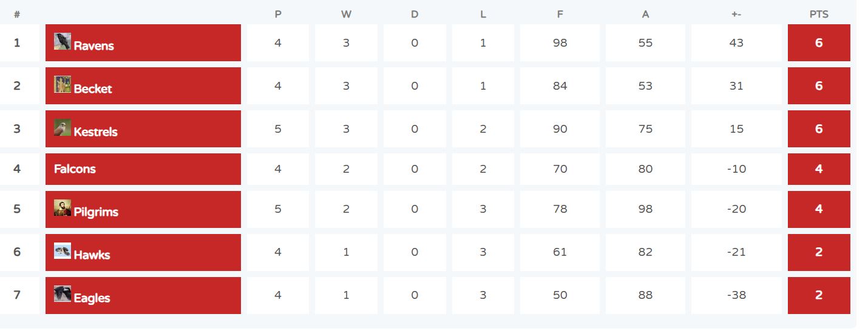Screen dimensions: 868x331
Task: Click the Kestrels played cell showing 5
Action: click(278, 129)
